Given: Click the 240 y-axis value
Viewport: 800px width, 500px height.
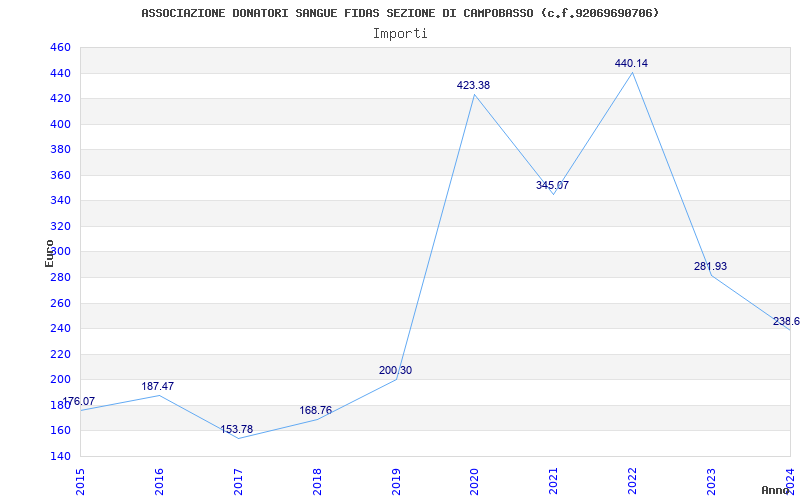Looking at the screenshot, I should tap(60, 329).
